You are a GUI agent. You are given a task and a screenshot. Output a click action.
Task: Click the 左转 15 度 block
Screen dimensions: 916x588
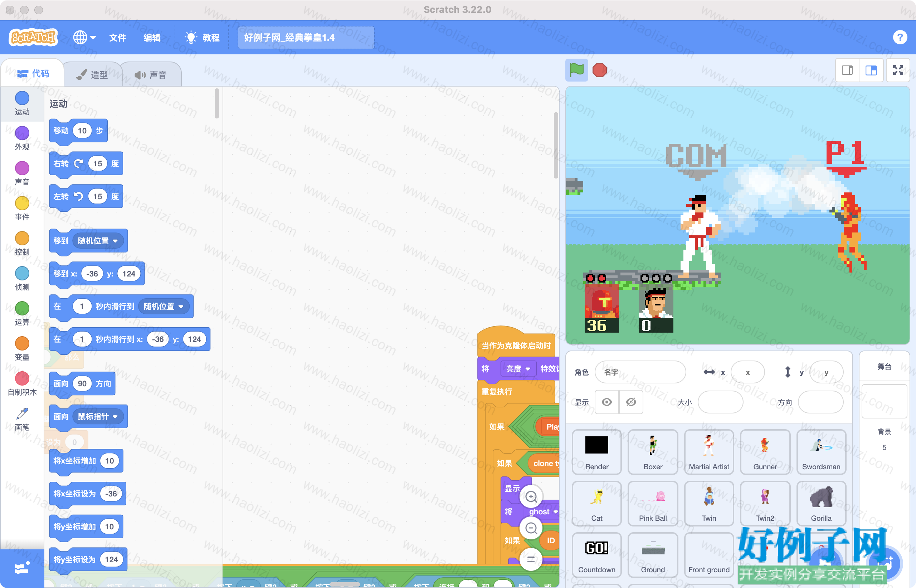86,197
